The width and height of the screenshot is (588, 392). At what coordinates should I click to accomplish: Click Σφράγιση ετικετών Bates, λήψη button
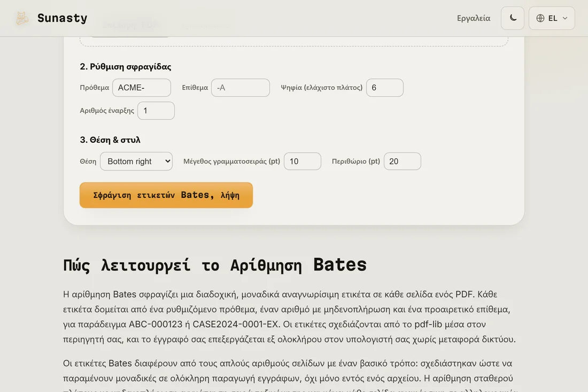click(x=166, y=195)
